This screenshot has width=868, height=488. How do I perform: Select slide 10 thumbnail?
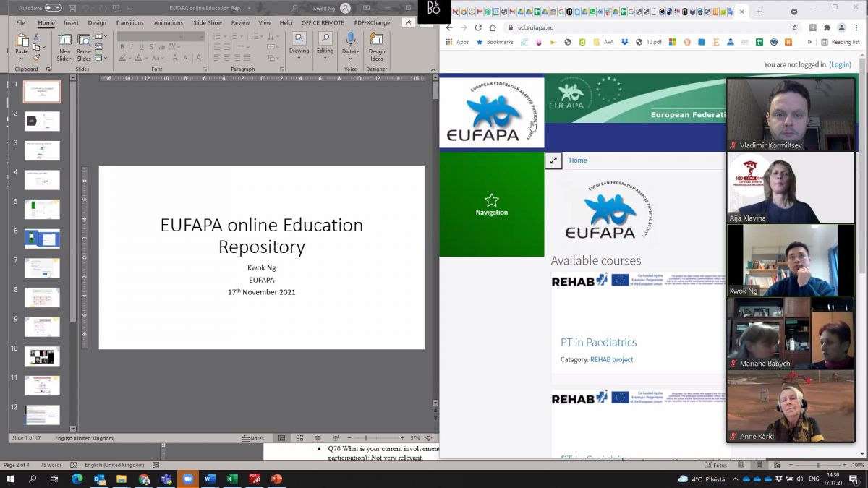coord(42,356)
